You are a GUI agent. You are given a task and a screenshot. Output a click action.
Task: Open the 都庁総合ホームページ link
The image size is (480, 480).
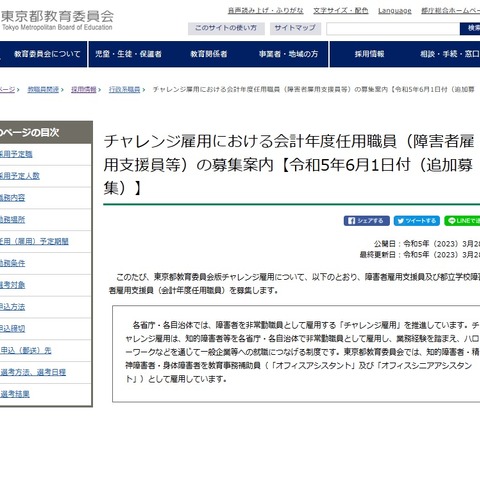click(x=450, y=11)
